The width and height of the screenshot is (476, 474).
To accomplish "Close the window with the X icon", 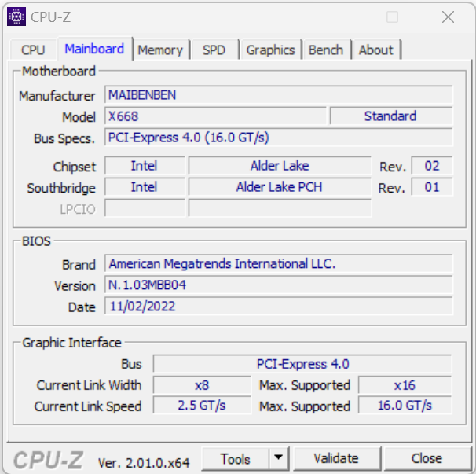I will (x=448, y=17).
